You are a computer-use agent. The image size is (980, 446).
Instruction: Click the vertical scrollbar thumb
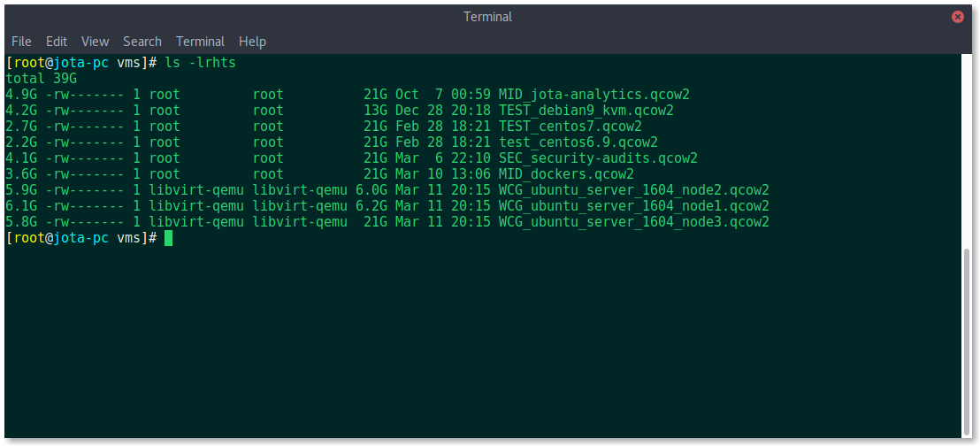tap(968, 342)
